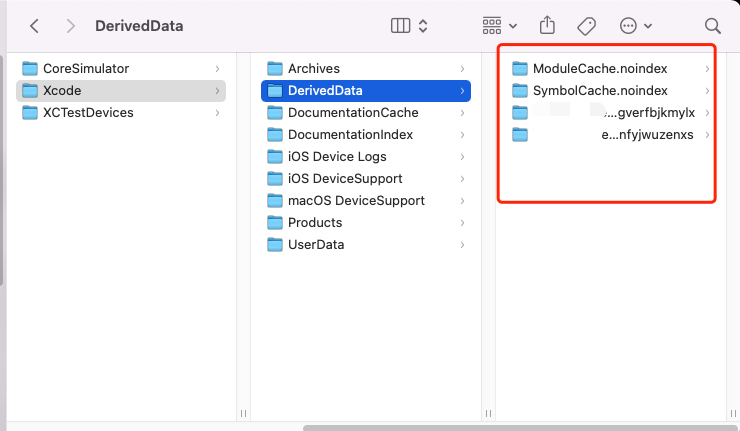Click folder icon for item ending nfyjwuzenxs
The image size is (740, 431).
(x=520, y=135)
